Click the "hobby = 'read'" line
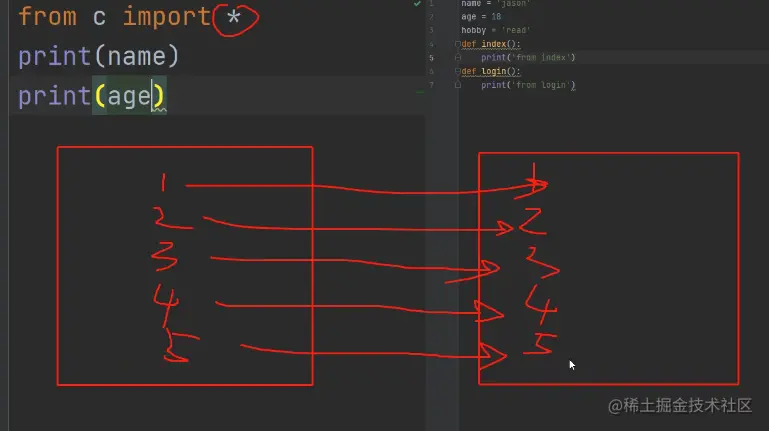769x431 pixels. tap(496, 30)
